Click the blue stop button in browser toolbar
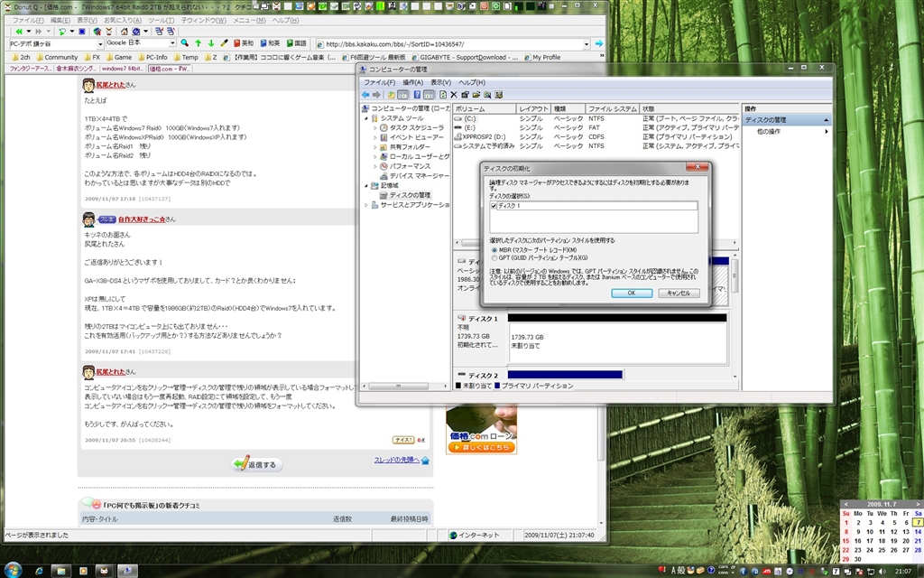The image size is (924, 578). (83, 32)
